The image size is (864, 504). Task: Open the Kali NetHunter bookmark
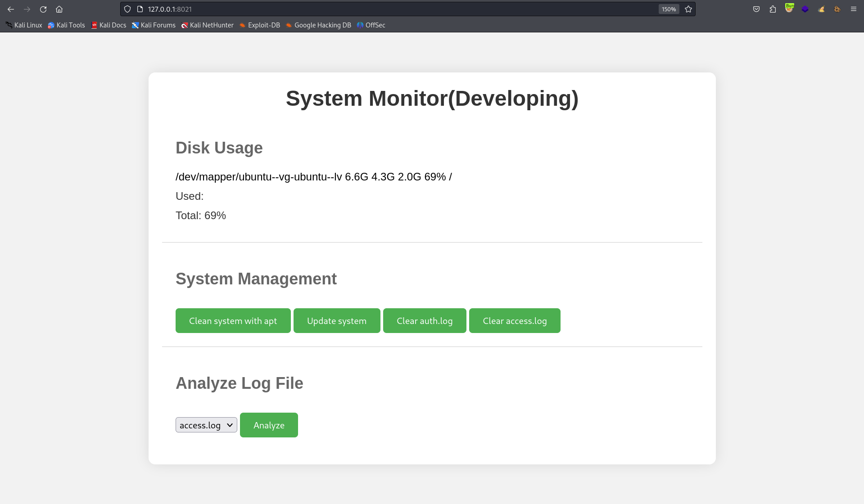point(207,25)
